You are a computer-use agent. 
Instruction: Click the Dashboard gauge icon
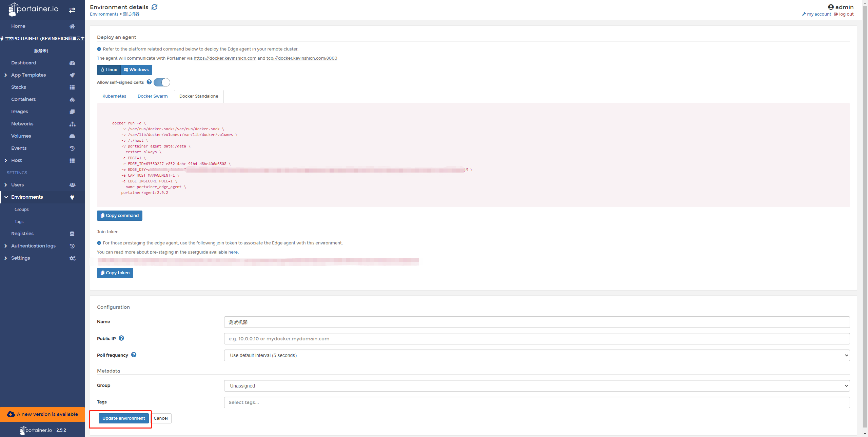(x=72, y=63)
